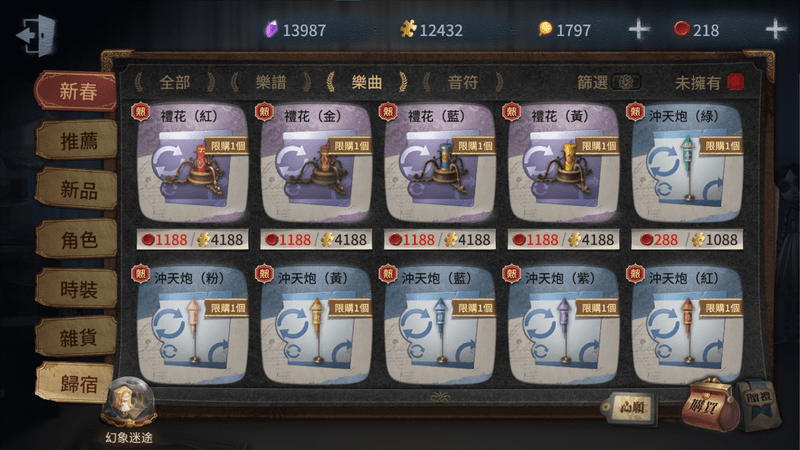
Task: Open the 時裝 sidebar category
Action: point(78,289)
